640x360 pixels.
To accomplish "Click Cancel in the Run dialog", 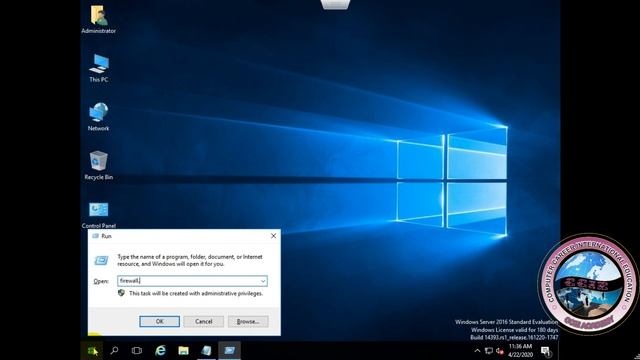I will click(x=204, y=321).
